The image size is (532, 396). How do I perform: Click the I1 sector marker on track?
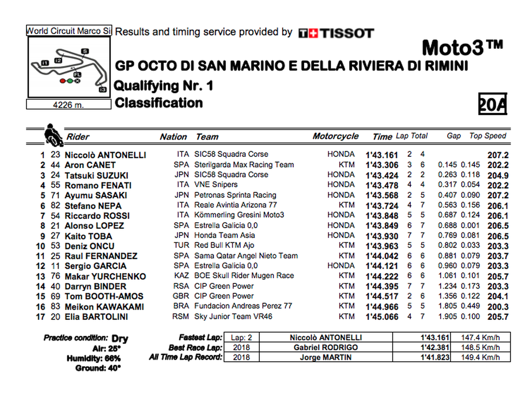45,63
